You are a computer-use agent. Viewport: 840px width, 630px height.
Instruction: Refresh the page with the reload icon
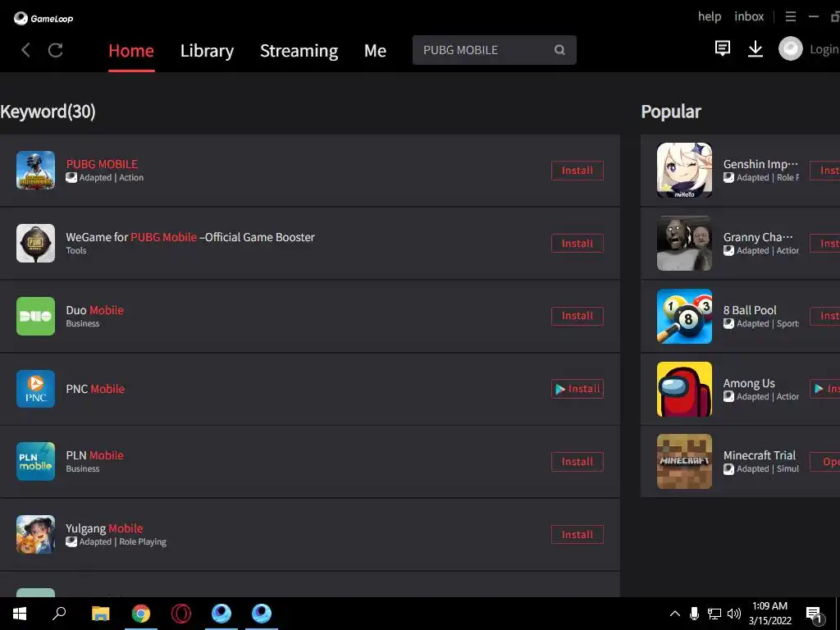[x=56, y=50]
